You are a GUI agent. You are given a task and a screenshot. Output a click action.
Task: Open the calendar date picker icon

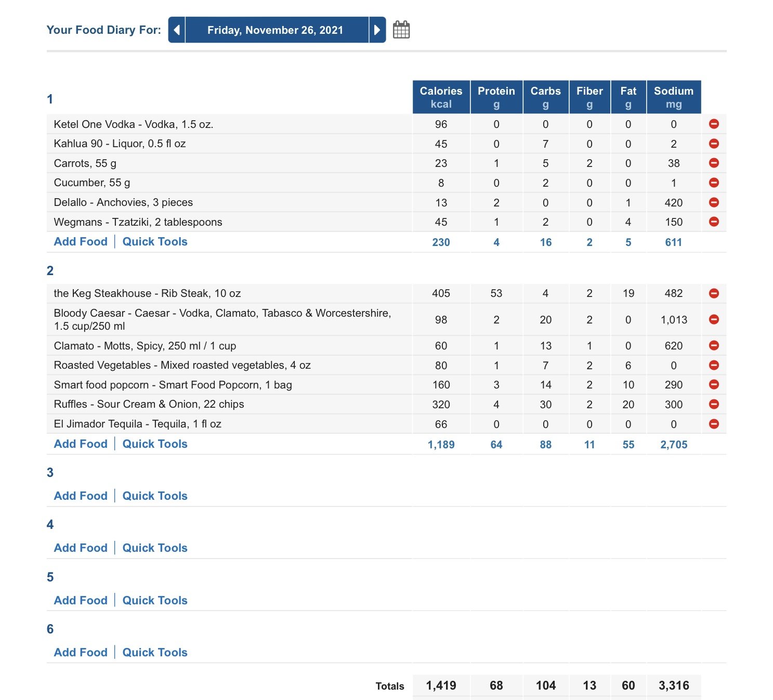[x=401, y=30]
